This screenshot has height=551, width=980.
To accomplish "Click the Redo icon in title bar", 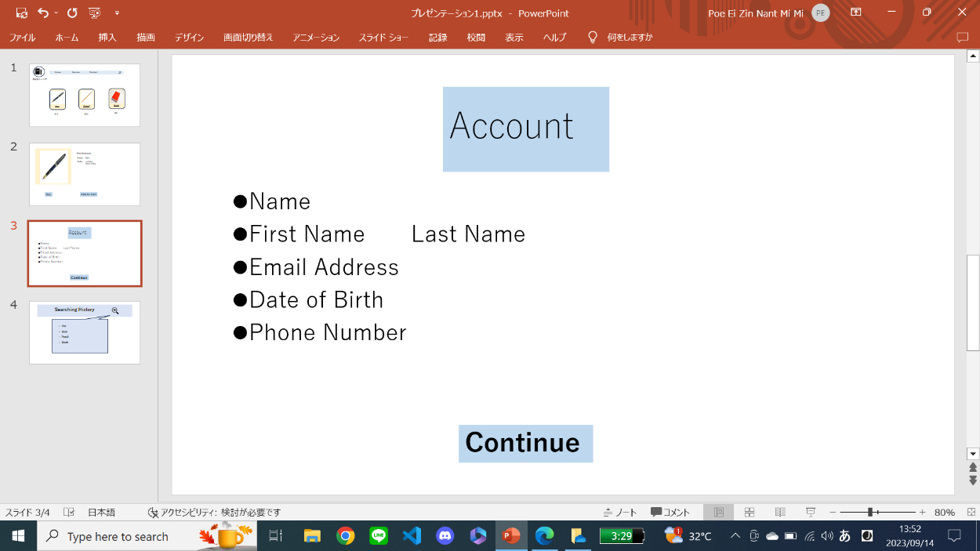I will pos(72,13).
